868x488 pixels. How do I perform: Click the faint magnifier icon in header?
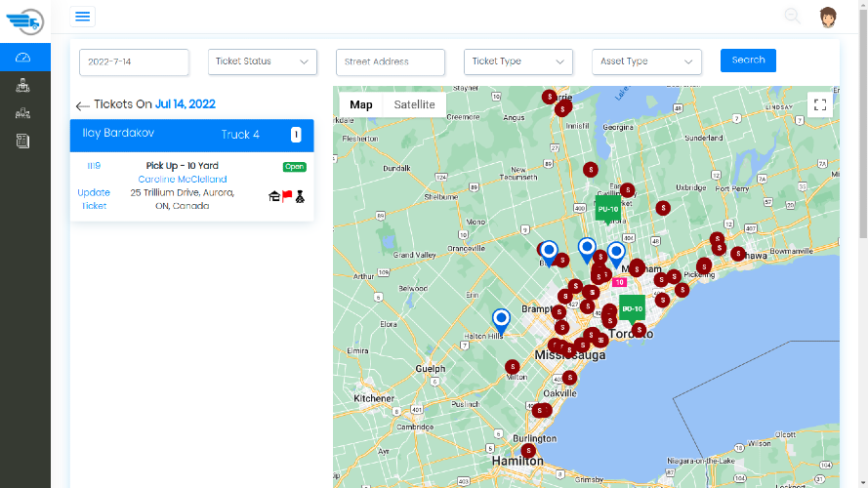[x=792, y=16]
